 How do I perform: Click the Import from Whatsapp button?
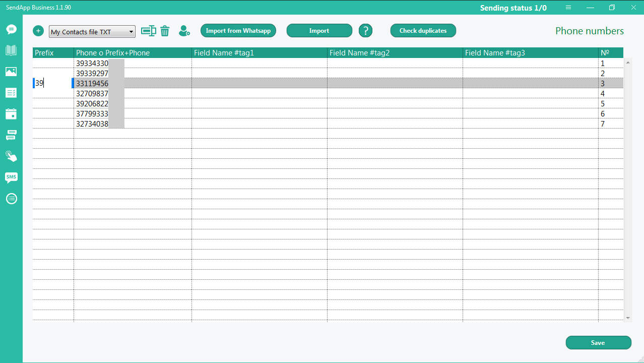tap(238, 31)
